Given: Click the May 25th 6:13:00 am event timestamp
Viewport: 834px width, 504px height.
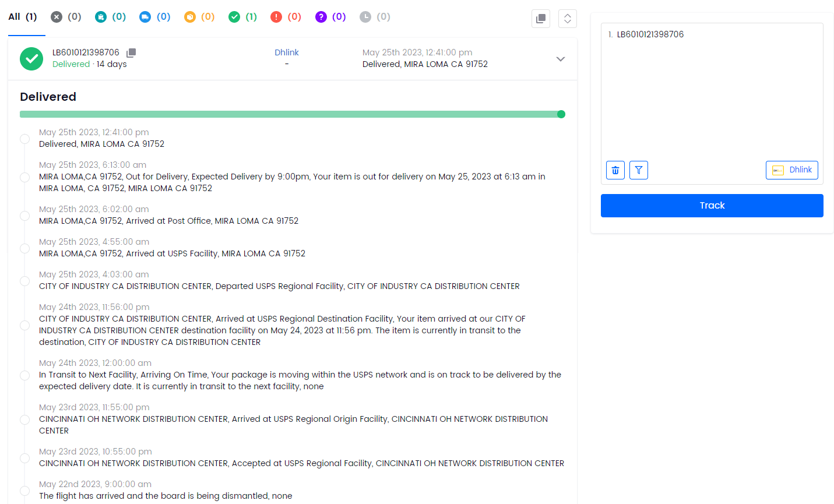Looking at the screenshot, I should tap(93, 165).
